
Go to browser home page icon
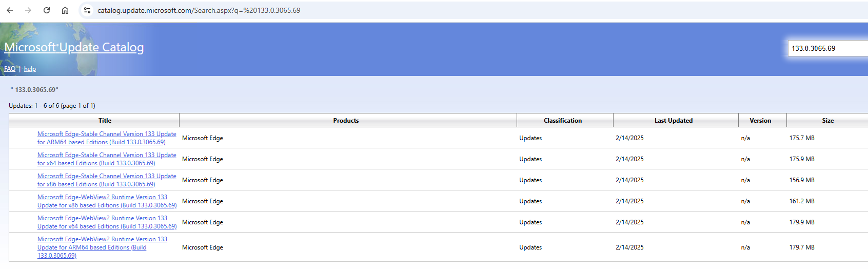pos(65,10)
